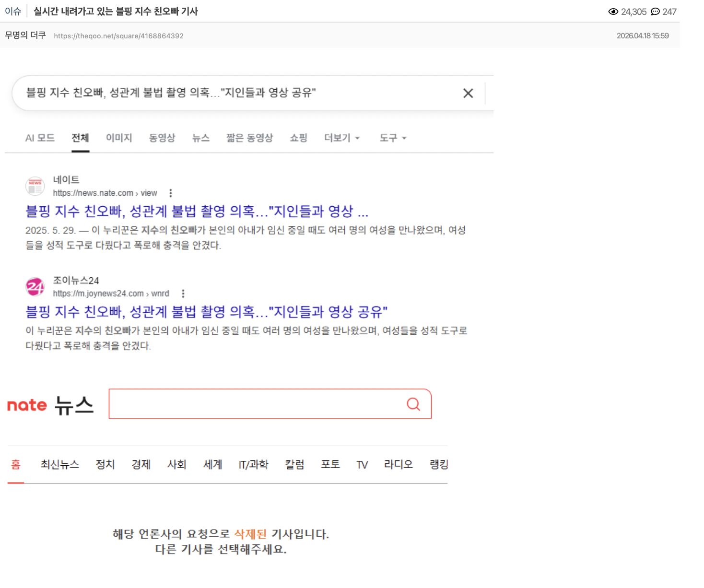
Task: Switch to 짧은 동영상 tab
Action: (x=250, y=138)
